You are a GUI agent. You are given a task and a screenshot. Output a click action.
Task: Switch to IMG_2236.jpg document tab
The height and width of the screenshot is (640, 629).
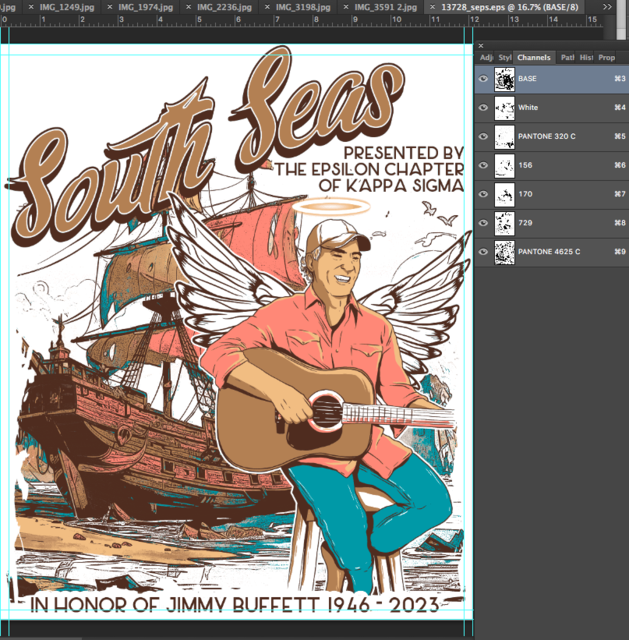(x=224, y=7)
